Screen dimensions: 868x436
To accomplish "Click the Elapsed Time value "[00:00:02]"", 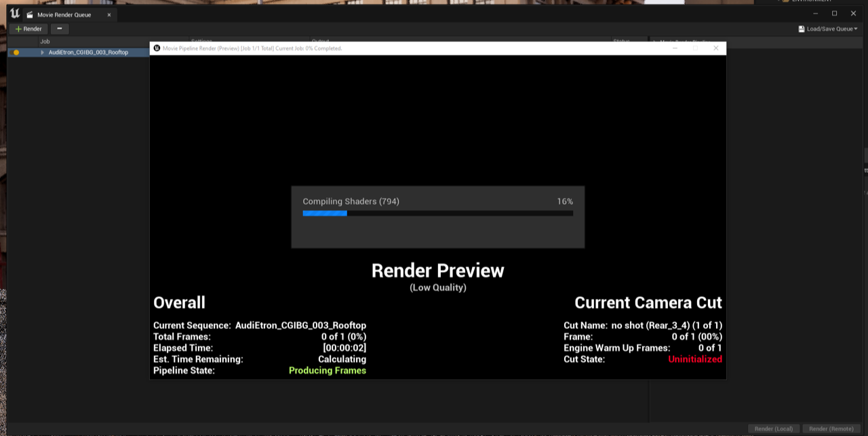I will (344, 348).
